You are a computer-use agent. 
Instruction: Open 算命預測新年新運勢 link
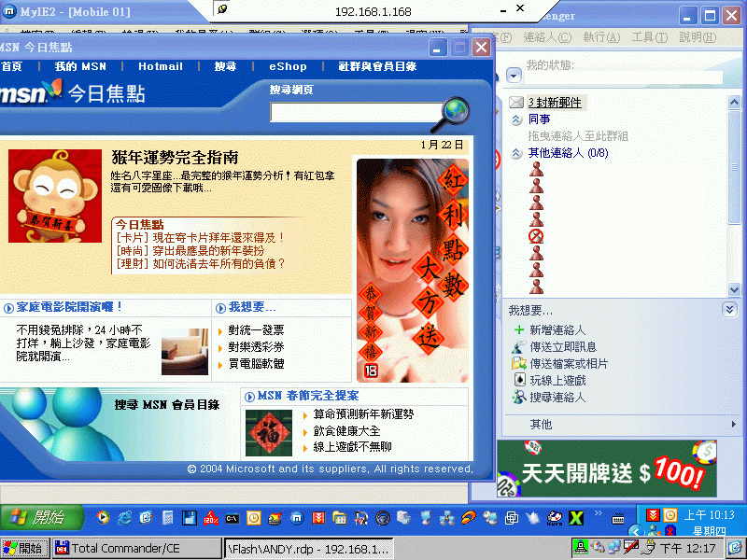363,413
